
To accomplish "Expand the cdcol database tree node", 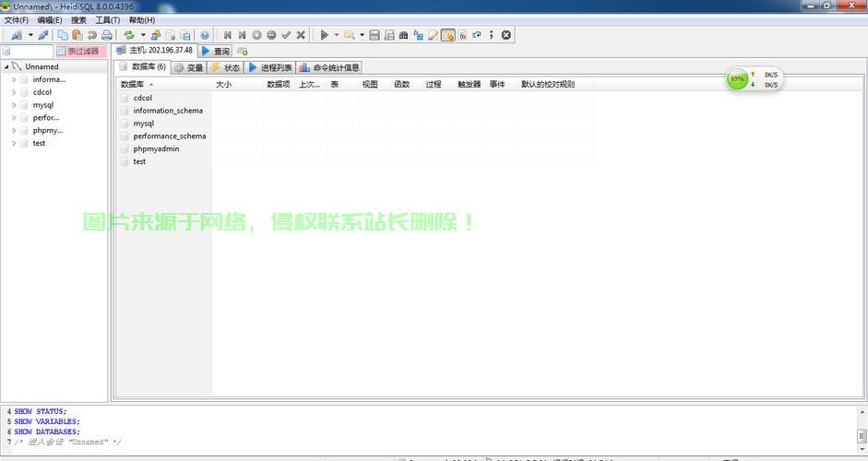I will pyautogui.click(x=14, y=92).
